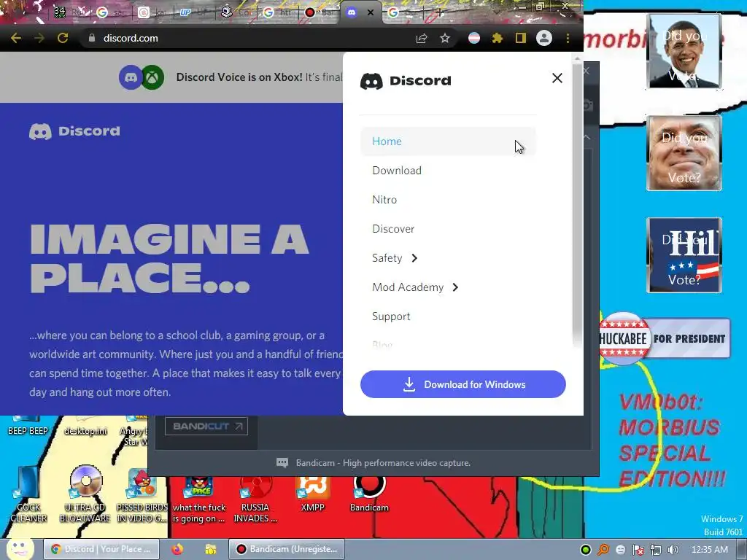Expand the Mod Academy submenu chevron
Screen dimensions: 747x560
[x=455, y=287]
